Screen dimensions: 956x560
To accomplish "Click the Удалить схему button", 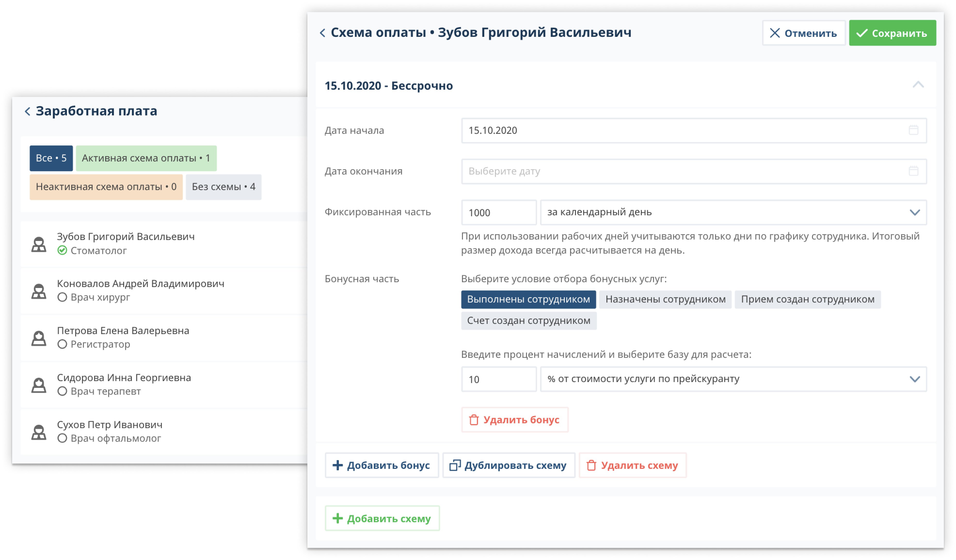I will [632, 465].
